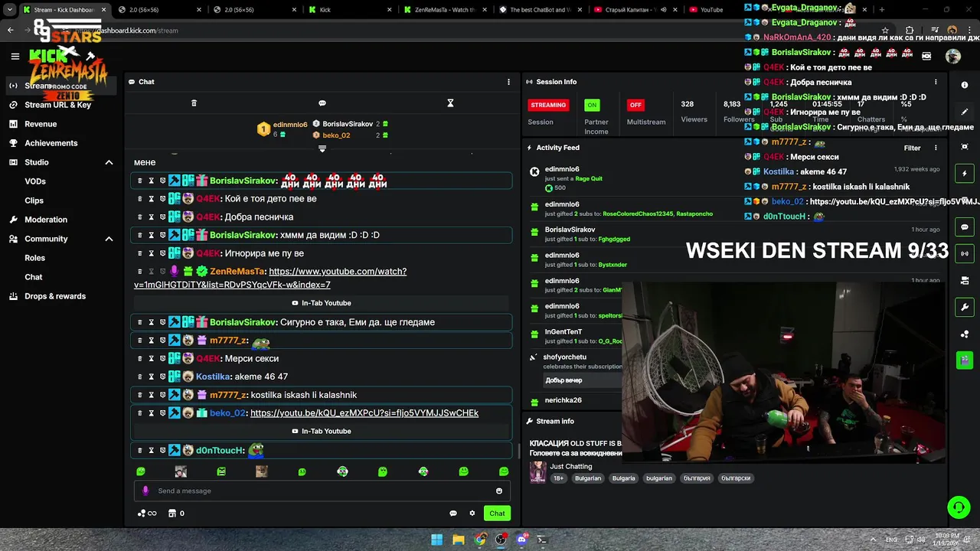Timeout Q4EK on "Игнорира ме пу ве" message

tap(151, 253)
